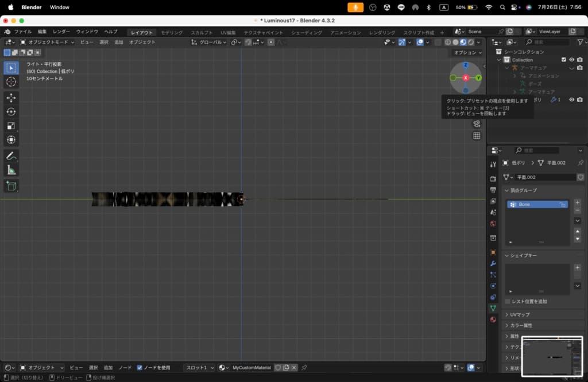This screenshot has width=588, height=382.
Task: Click the plus button to add vertex group
Action: (577, 202)
